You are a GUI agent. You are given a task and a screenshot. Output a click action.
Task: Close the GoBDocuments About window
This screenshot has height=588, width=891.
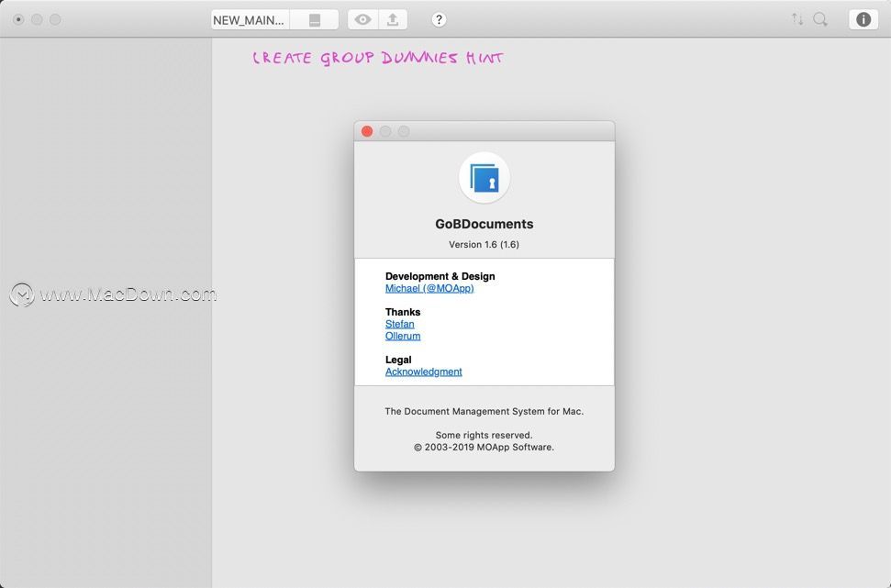pyautogui.click(x=367, y=132)
